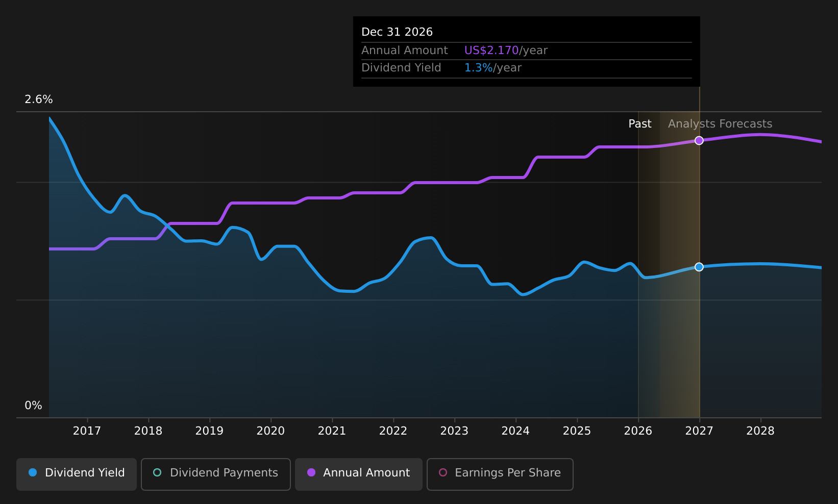Click the tooltip's Dividend Yield row label
Image resolution: width=838 pixels, height=504 pixels.
pos(401,68)
